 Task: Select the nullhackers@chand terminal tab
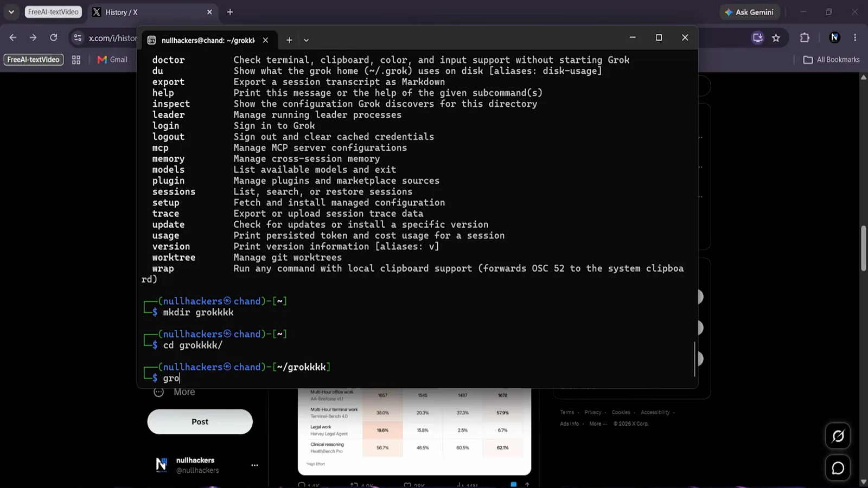(209, 40)
